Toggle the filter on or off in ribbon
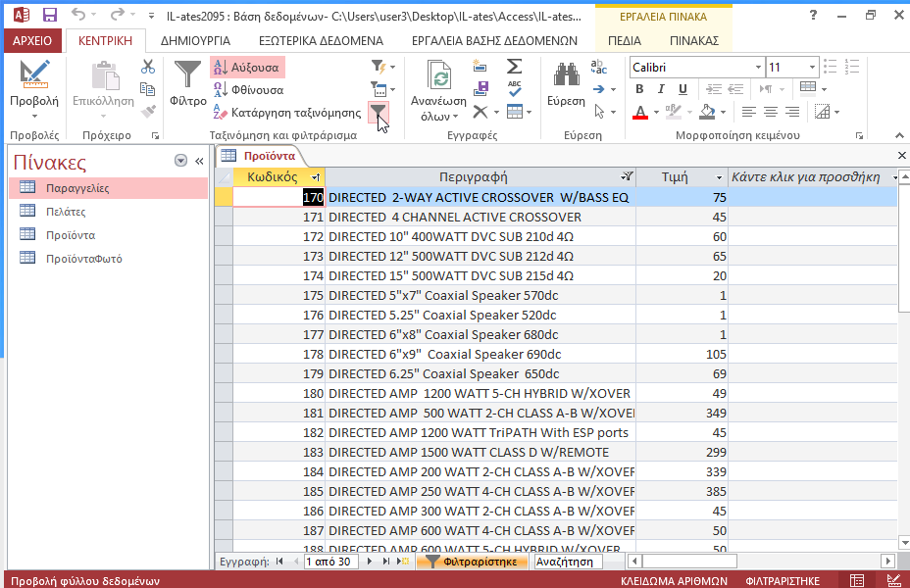Screen dimensions: 910x588 [x=378, y=111]
